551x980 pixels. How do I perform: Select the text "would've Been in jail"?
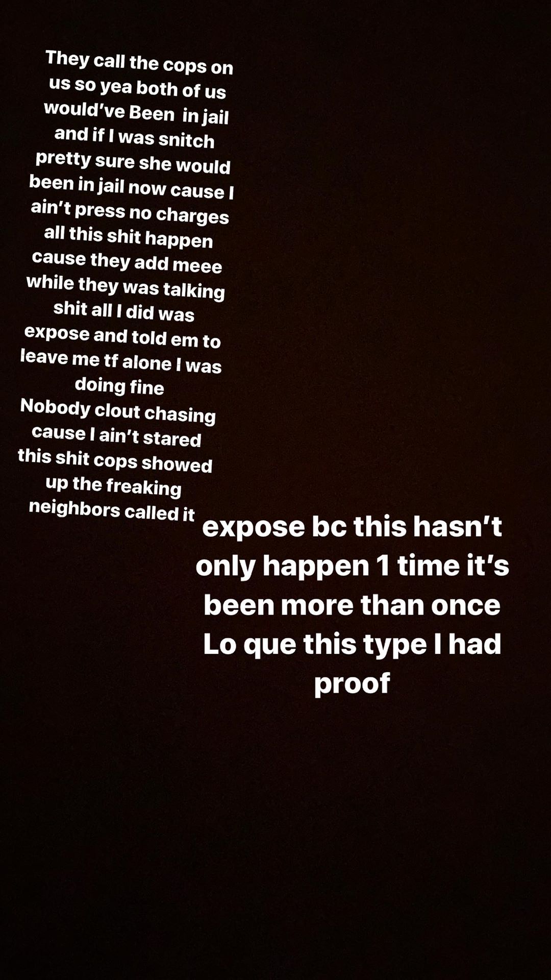click(136, 112)
